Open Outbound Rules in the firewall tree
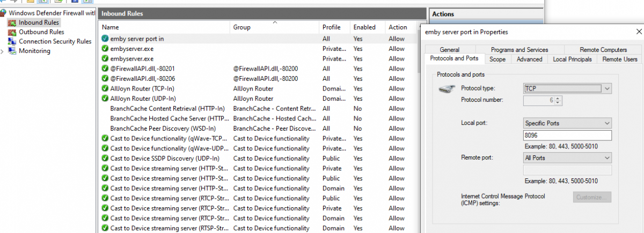644x233 pixels. (x=41, y=32)
